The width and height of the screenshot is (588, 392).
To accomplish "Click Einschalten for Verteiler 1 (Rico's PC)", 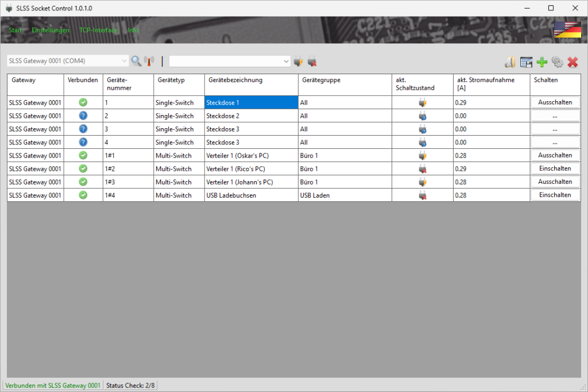I will (x=555, y=168).
